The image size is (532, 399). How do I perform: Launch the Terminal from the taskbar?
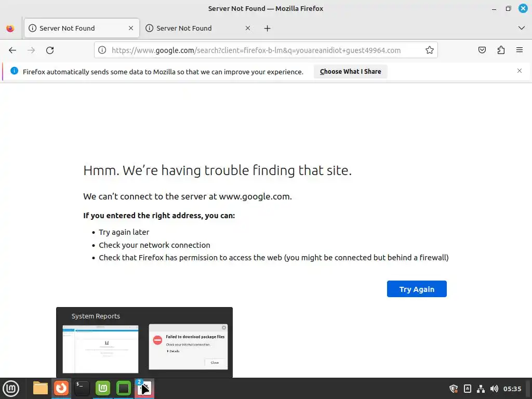(82, 388)
